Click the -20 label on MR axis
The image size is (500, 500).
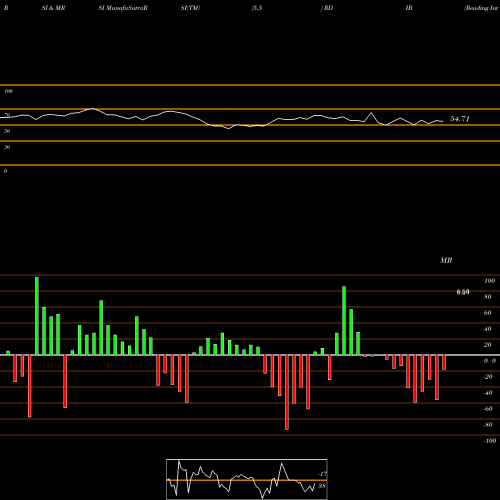488,377
